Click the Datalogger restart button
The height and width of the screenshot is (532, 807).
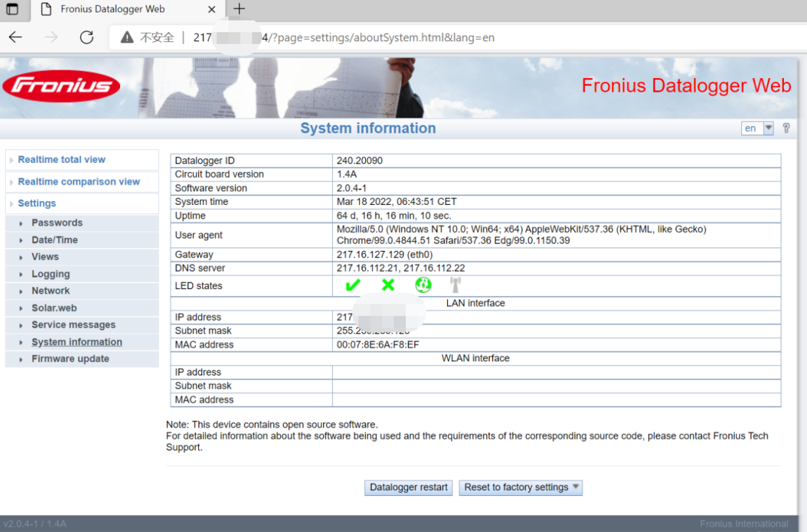pos(408,487)
